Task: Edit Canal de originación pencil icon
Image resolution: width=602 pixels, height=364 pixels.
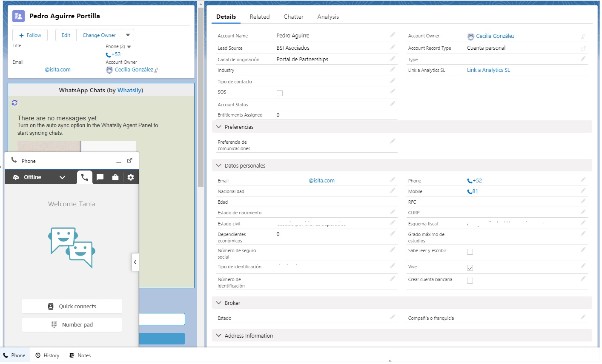Action: click(393, 59)
